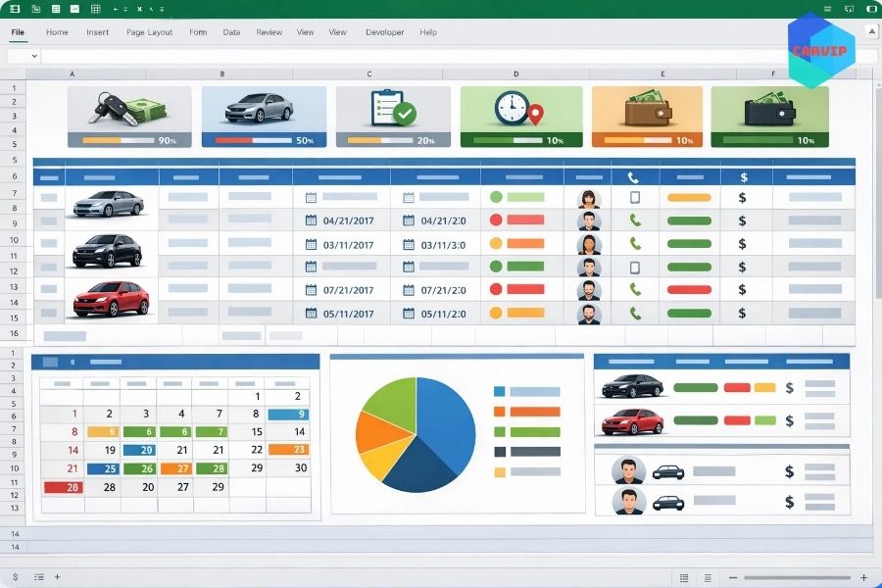Viewport: 882px width, 588px height.
Task: Click the calendar icon beside 04/21/2017
Action: click(x=311, y=220)
